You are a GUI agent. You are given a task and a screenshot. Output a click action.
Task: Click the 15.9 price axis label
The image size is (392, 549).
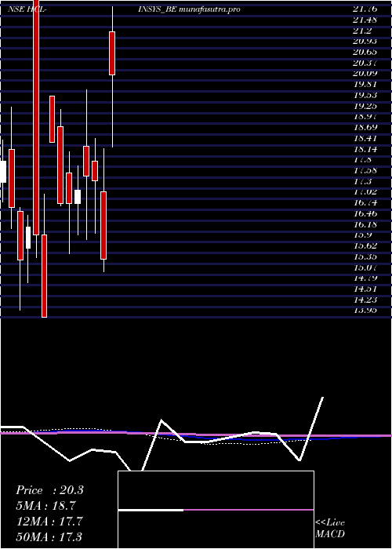362,235
